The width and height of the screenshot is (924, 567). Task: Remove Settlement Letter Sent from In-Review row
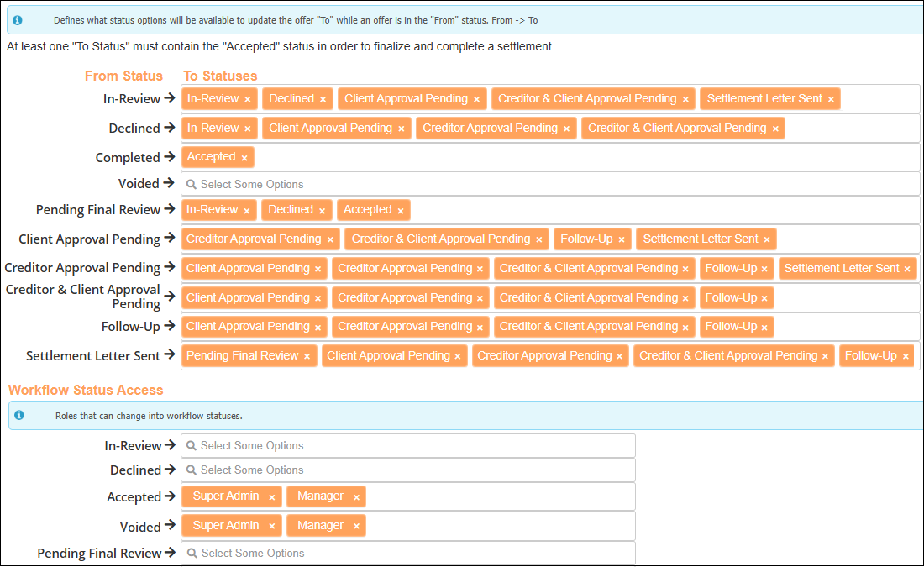click(x=831, y=99)
